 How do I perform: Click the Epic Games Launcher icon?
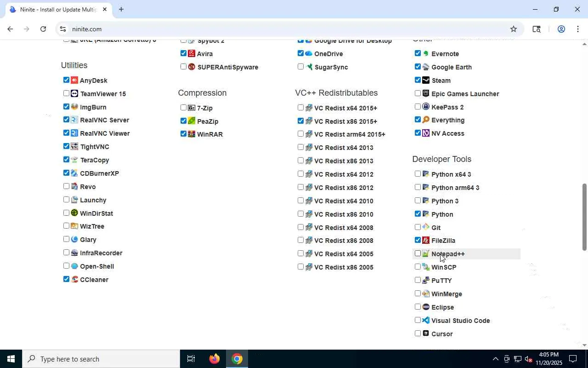coord(426,93)
